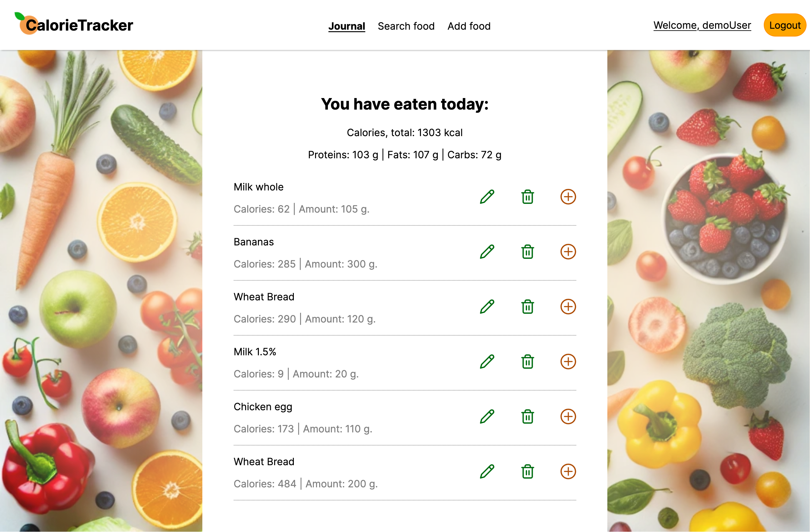Delete the Chicken egg entry
This screenshot has width=810, height=532.
point(527,416)
